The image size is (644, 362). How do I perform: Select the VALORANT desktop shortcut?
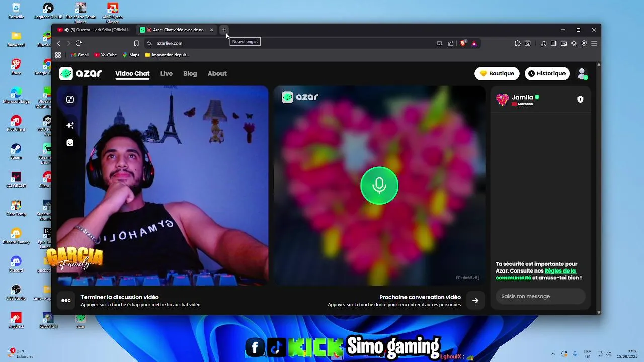(16, 179)
